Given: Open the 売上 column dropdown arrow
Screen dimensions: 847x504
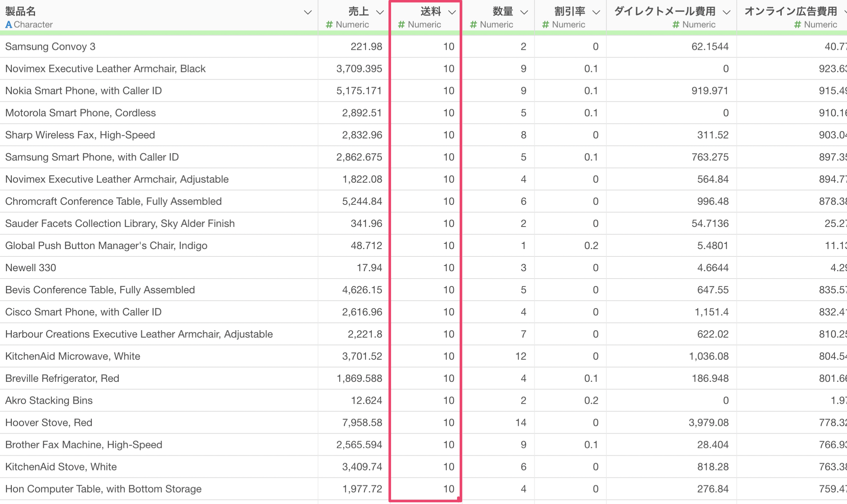Looking at the screenshot, I should tap(380, 13).
